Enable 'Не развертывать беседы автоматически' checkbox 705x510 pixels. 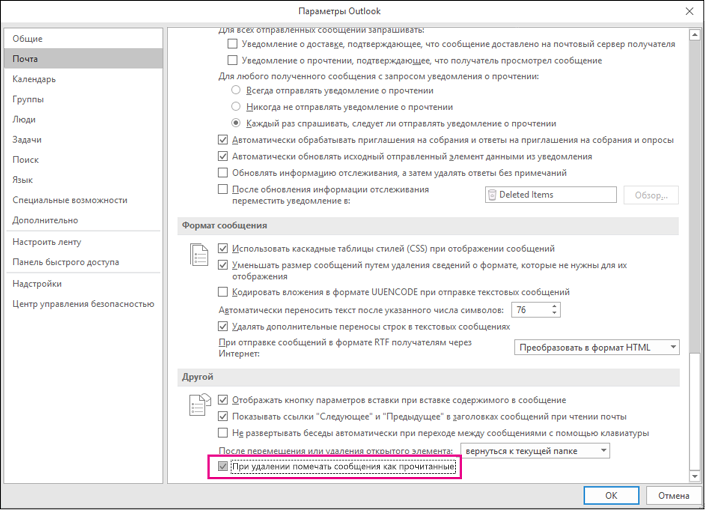click(223, 433)
